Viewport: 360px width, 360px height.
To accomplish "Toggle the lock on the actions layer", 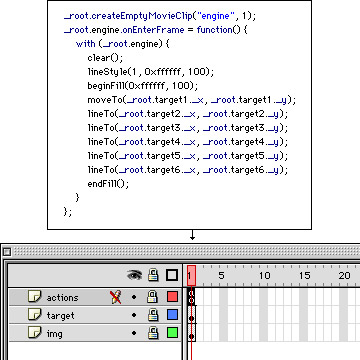I will coord(153,296).
